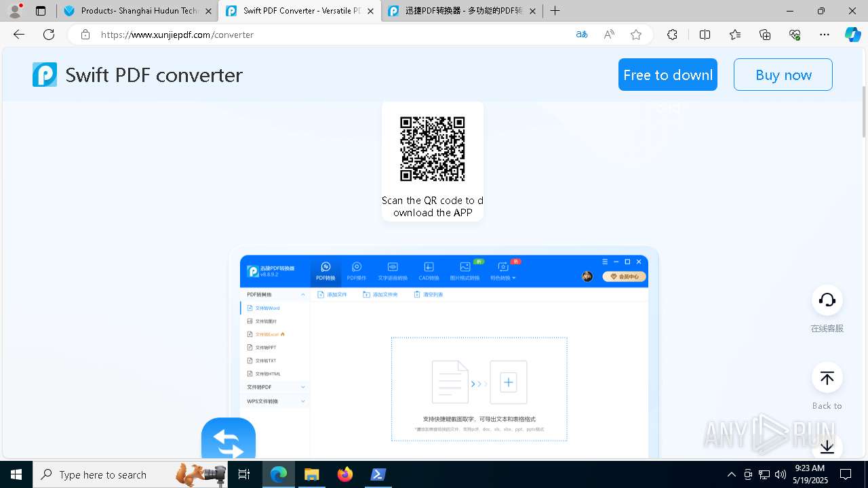This screenshot has height=488, width=868.
Task: Select 文件转TXT item
Action: coord(275,361)
